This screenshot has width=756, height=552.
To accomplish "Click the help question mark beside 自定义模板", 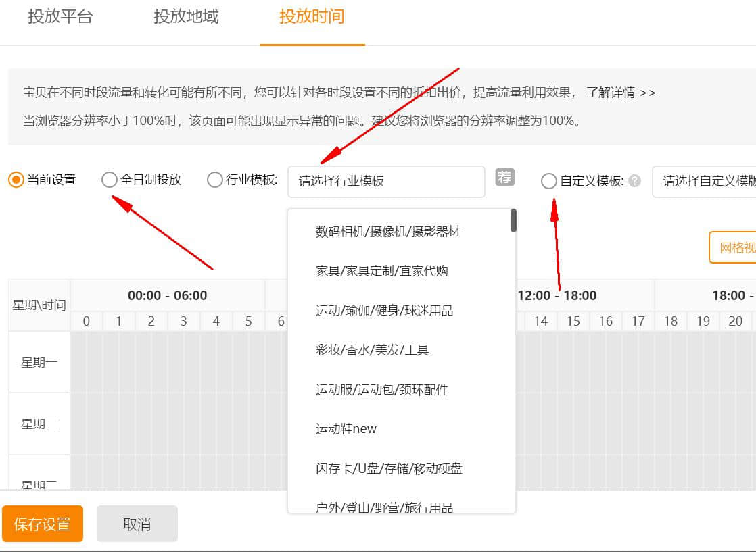I will [x=634, y=181].
